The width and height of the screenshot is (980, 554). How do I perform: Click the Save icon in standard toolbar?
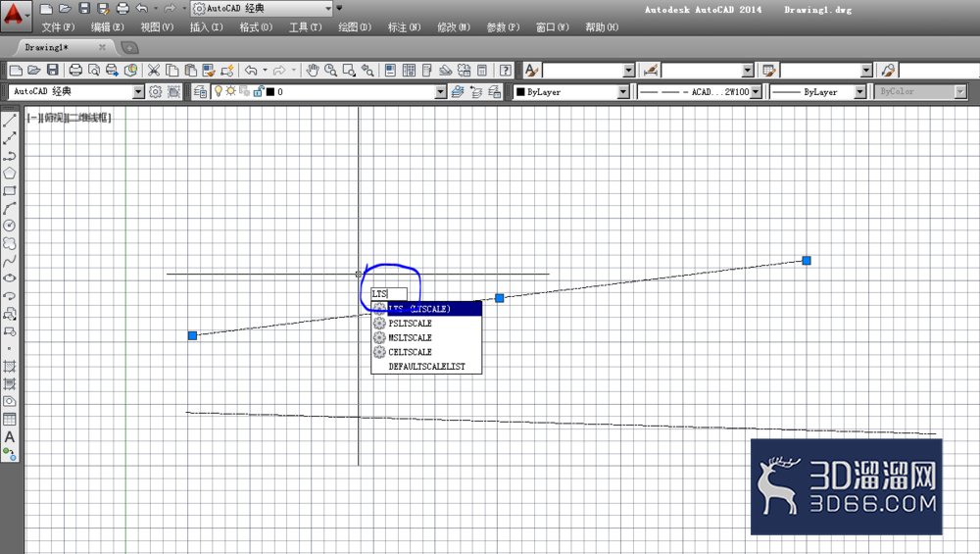click(x=53, y=70)
